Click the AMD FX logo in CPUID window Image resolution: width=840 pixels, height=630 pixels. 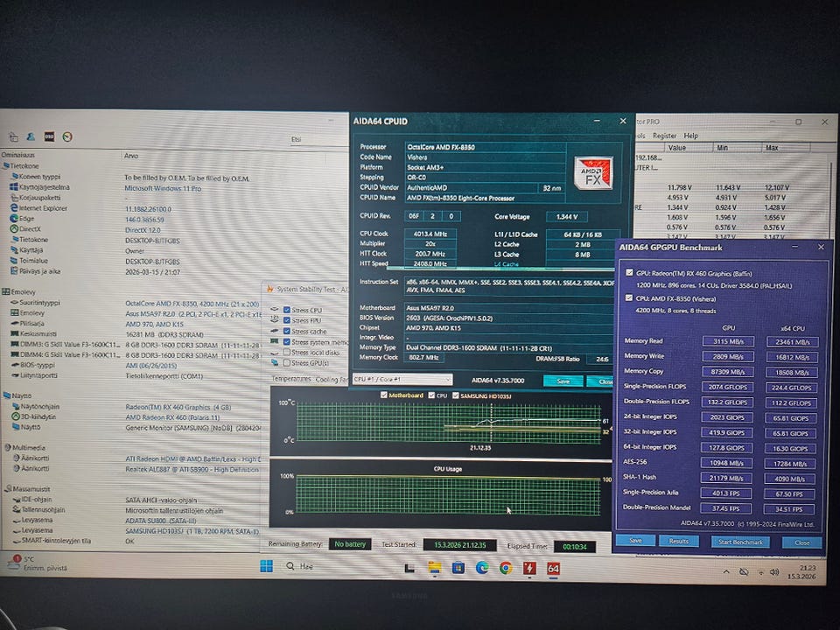[593, 173]
